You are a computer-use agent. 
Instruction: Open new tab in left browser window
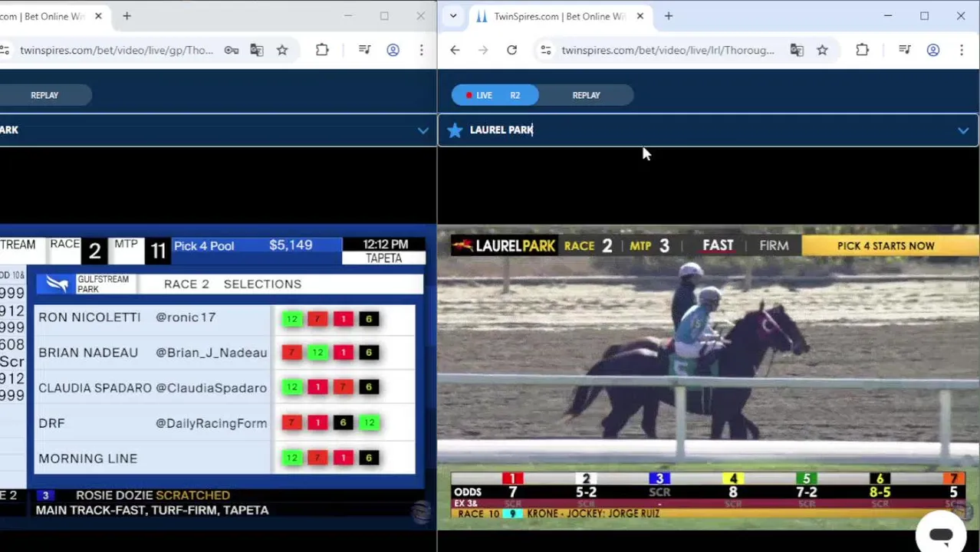pyautogui.click(x=127, y=16)
